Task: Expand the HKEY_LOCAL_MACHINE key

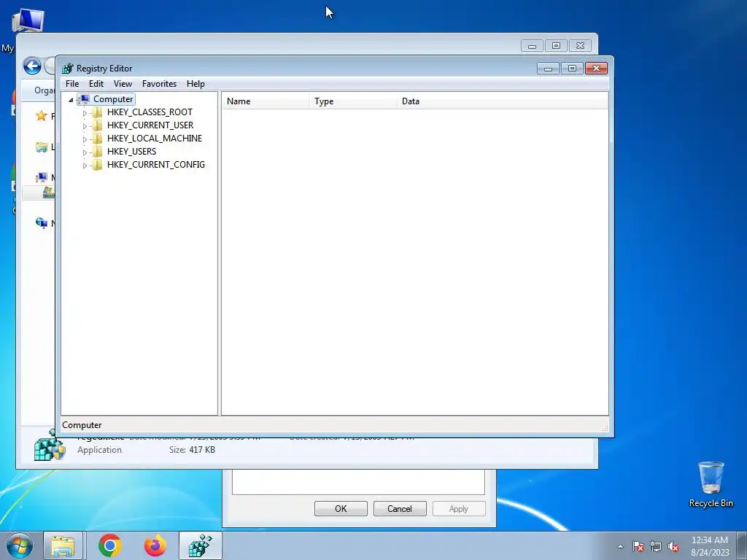Action: pyautogui.click(x=85, y=139)
